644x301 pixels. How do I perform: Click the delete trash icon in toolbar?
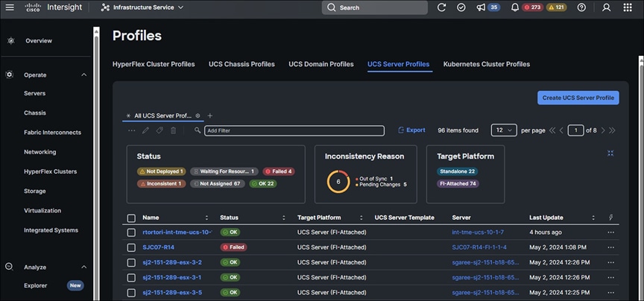(x=174, y=130)
